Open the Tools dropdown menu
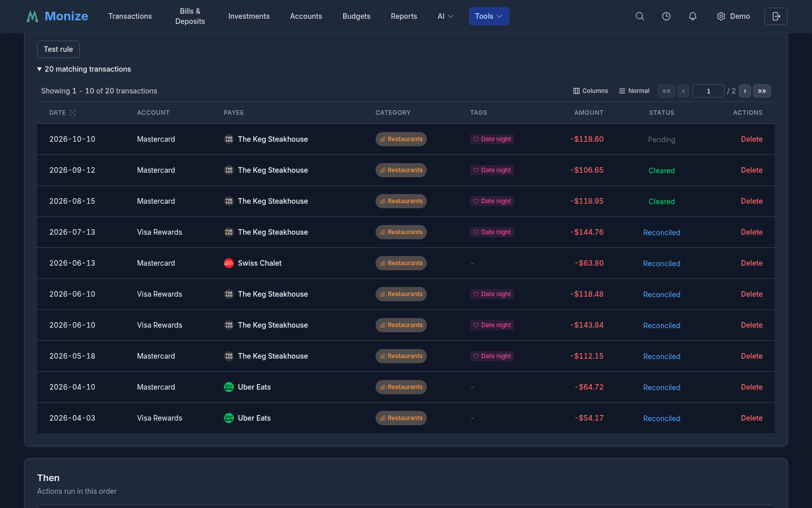Image resolution: width=812 pixels, height=508 pixels. tap(489, 16)
